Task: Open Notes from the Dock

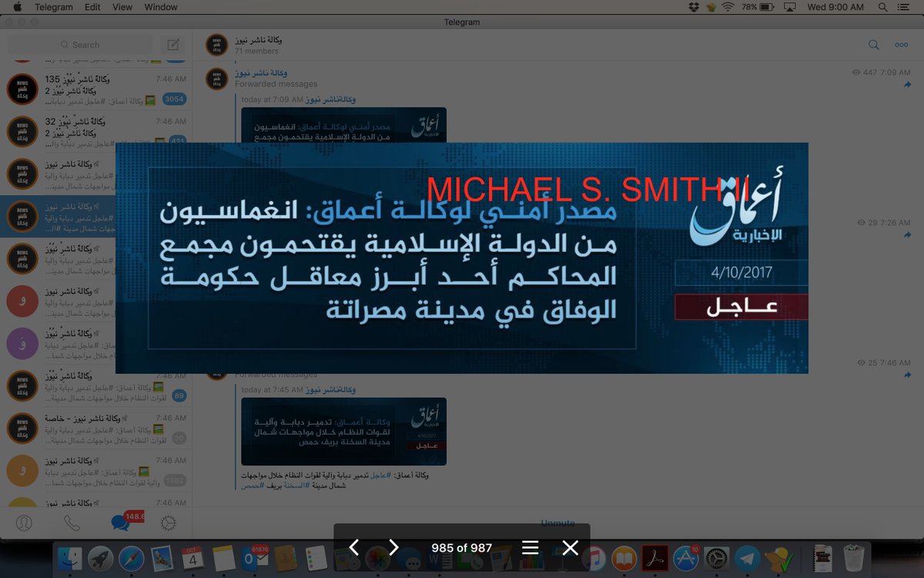Action: (223, 559)
